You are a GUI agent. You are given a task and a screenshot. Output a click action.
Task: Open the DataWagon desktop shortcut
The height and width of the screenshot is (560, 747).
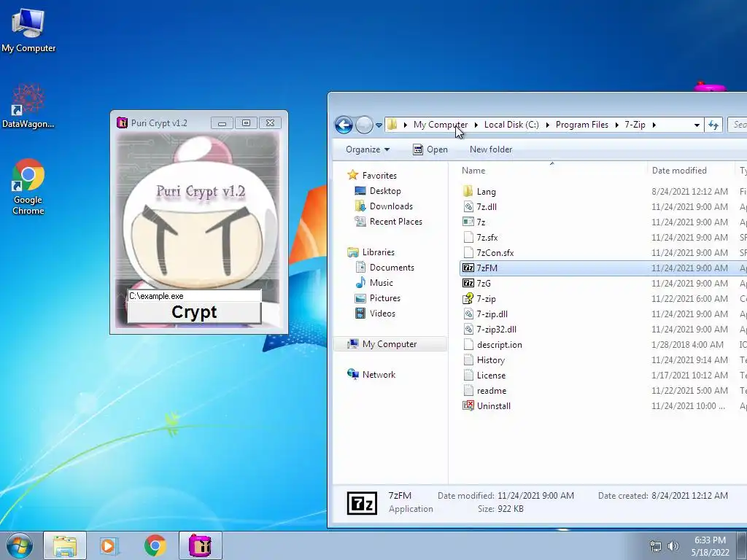coord(28,106)
